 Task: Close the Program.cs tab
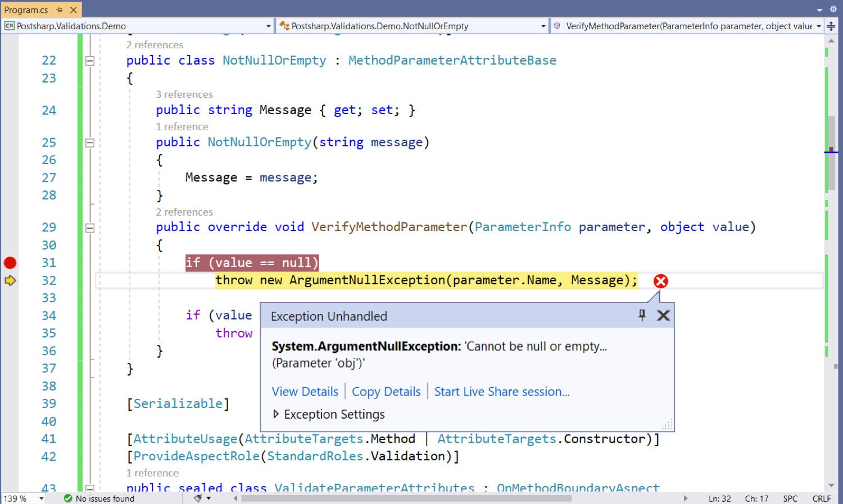73,10
